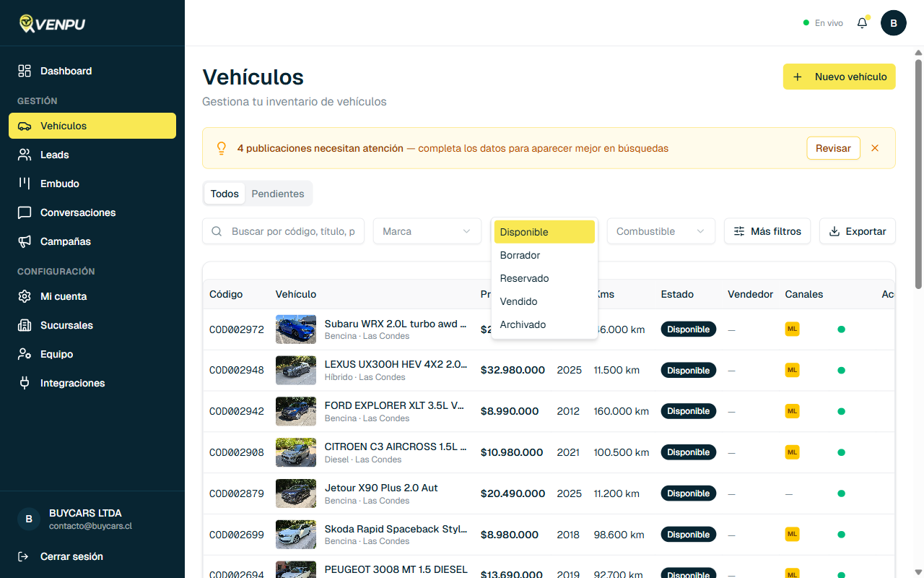924x578 pixels.
Task: Choose Archivado from the status list
Action: coord(523,324)
